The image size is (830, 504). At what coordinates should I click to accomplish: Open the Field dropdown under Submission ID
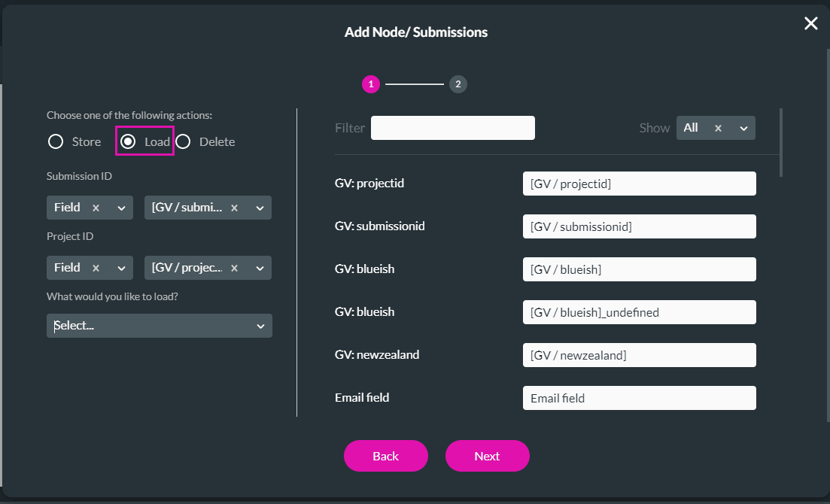point(122,208)
